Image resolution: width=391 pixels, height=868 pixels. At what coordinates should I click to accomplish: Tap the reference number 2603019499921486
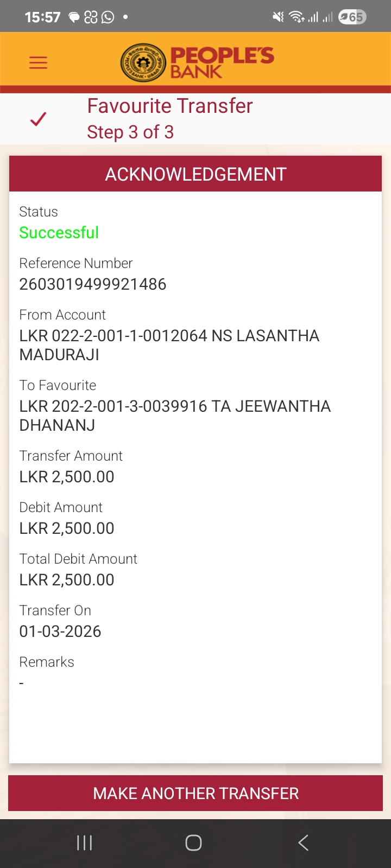(x=93, y=284)
